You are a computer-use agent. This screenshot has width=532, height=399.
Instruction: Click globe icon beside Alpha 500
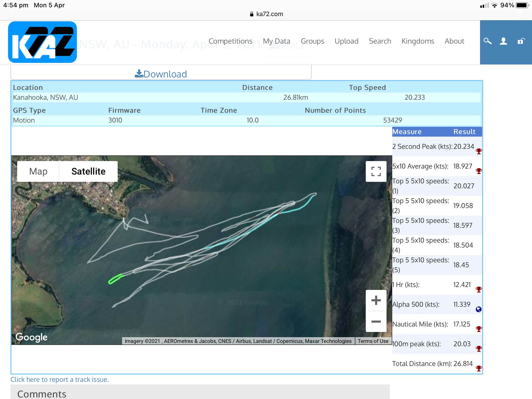click(x=478, y=309)
